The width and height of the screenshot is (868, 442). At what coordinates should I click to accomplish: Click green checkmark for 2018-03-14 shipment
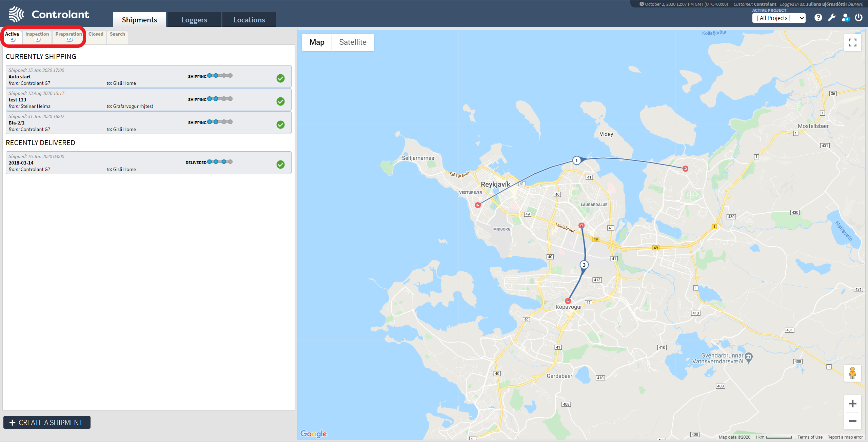(x=280, y=165)
